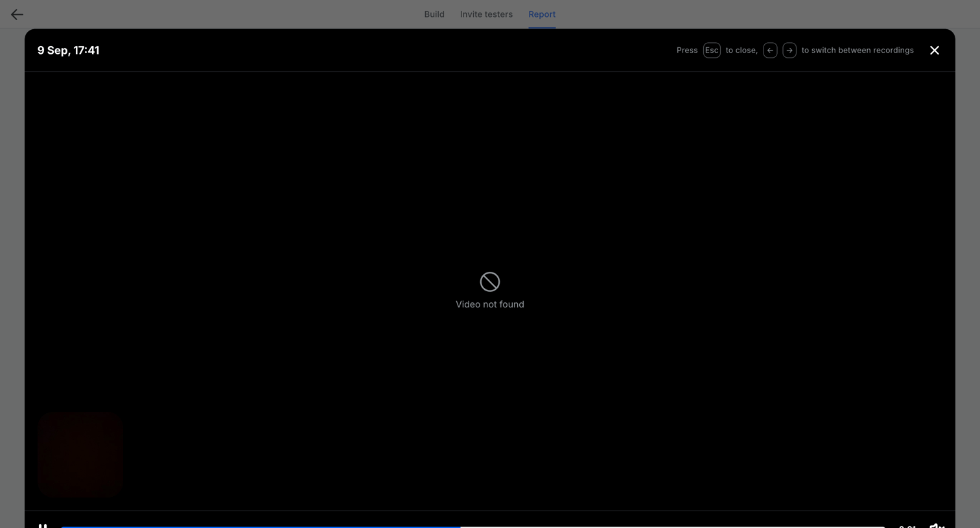Open the Invite testers tab
The height and width of the screenshot is (528, 980).
486,14
